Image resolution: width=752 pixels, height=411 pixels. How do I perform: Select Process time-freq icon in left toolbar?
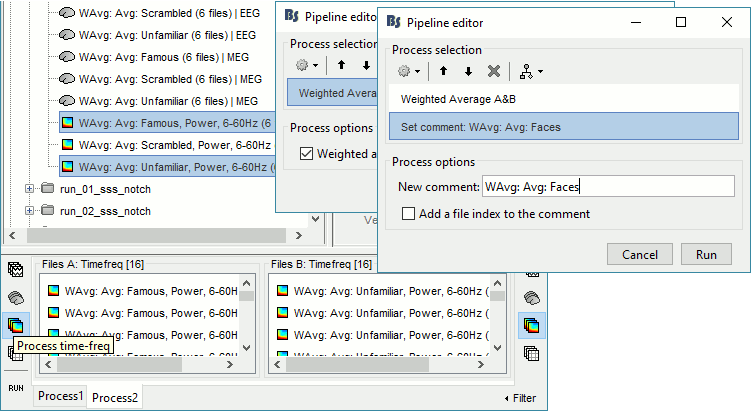point(17,324)
